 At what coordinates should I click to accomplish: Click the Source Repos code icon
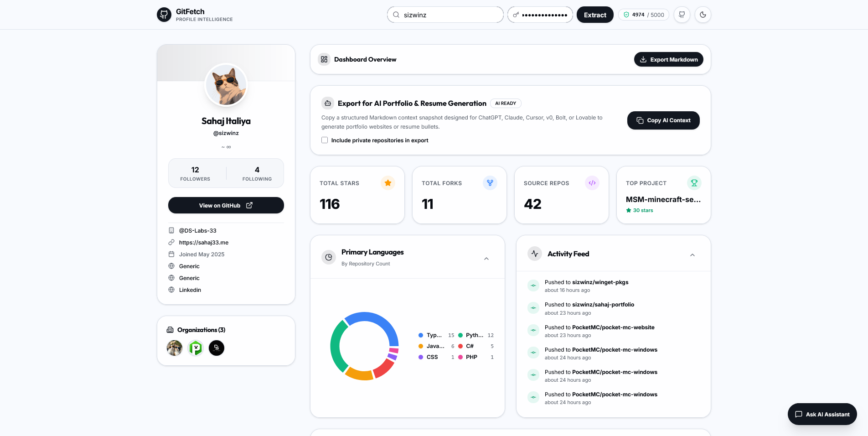(x=592, y=183)
